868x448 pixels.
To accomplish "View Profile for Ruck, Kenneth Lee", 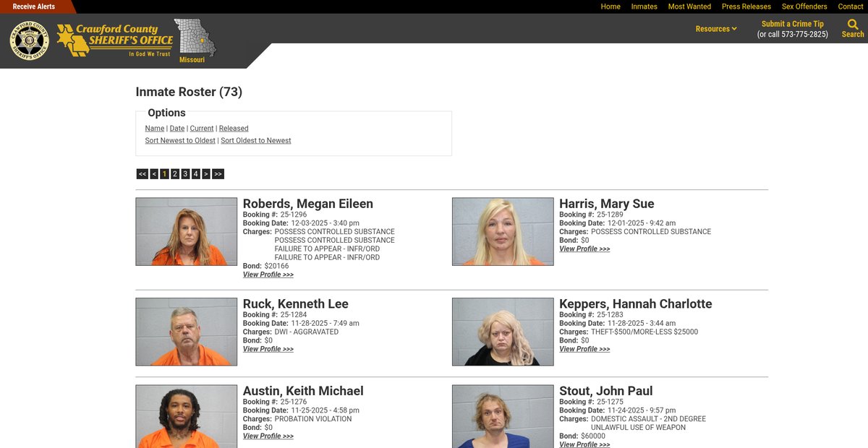I will coord(268,349).
